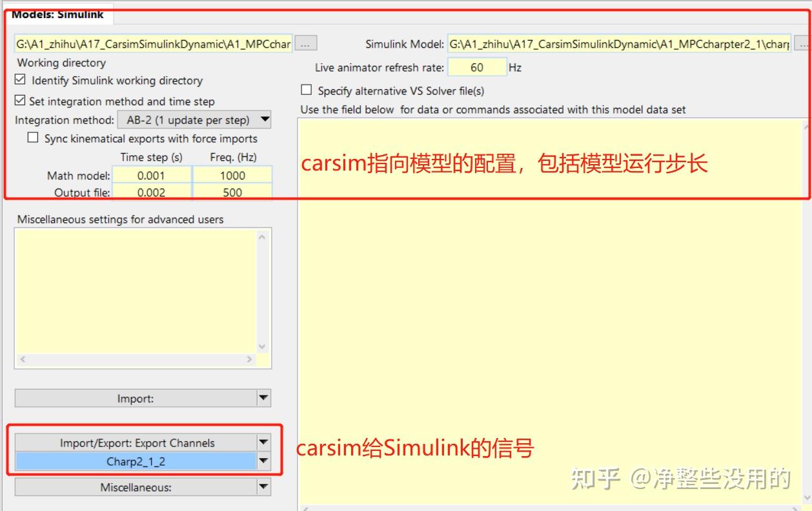Open the Integration method dropdown showing AB-2
This screenshot has height=511, width=812.
click(x=264, y=120)
